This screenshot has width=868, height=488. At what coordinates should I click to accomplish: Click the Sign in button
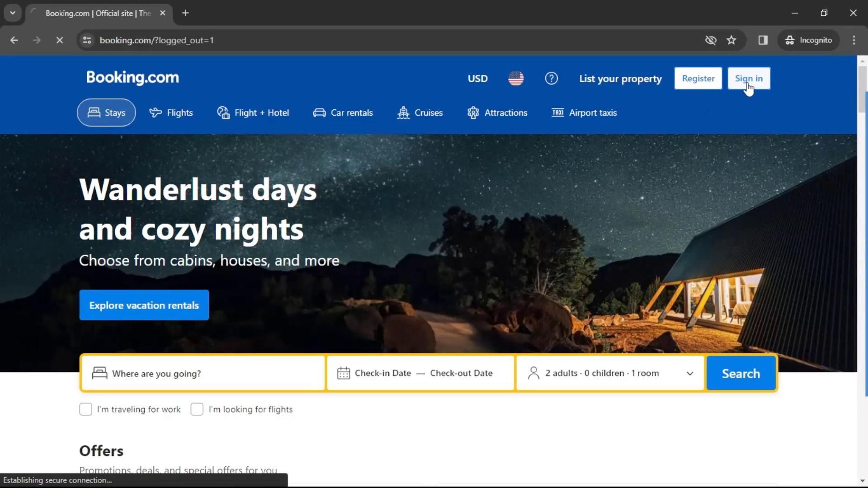749,79
